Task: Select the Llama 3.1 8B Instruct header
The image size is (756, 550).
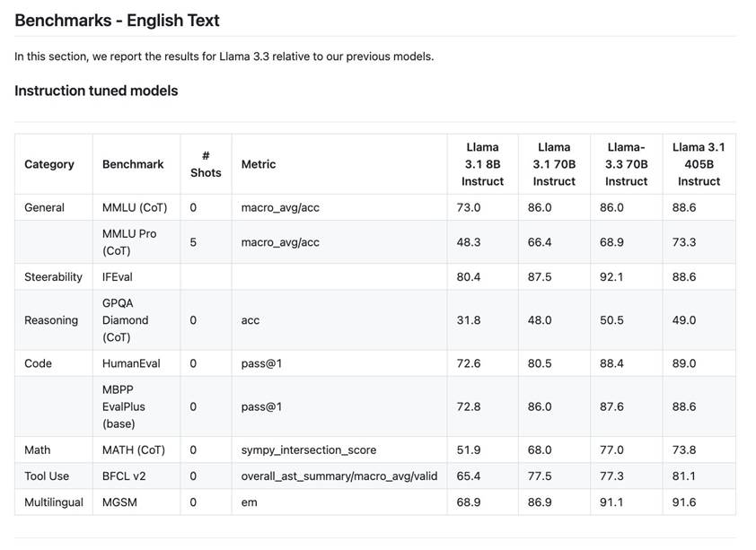Action: point(482,164)
